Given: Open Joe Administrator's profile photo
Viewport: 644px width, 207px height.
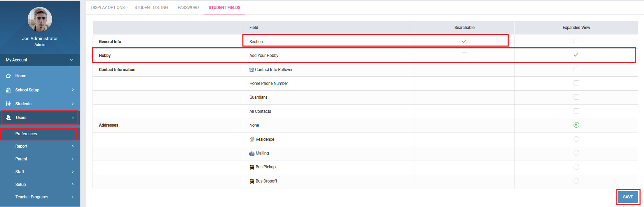Looking at the screenshot, I should (x=40, y=19).
